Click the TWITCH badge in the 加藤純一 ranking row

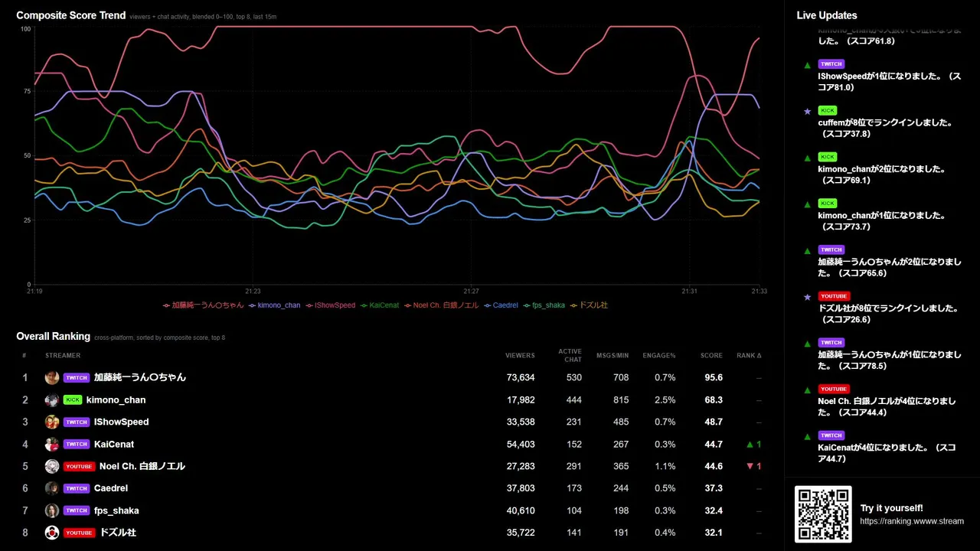click(x=77, y=377)
